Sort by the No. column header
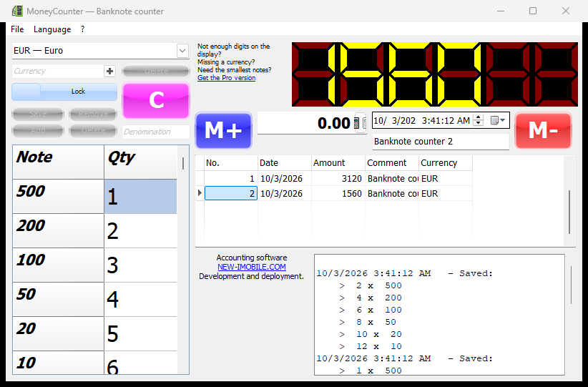Viewport: 588px width, 387px height. tap(231, 163)
